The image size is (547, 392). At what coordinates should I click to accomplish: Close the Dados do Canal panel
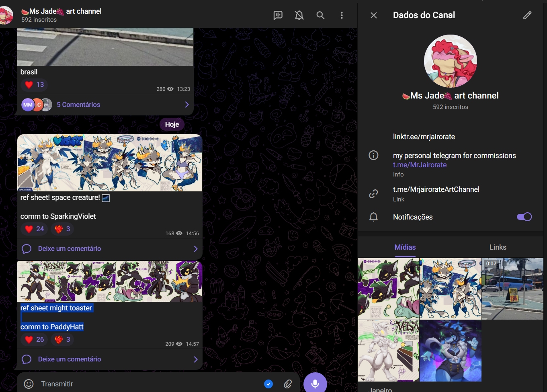coord(374,15)
